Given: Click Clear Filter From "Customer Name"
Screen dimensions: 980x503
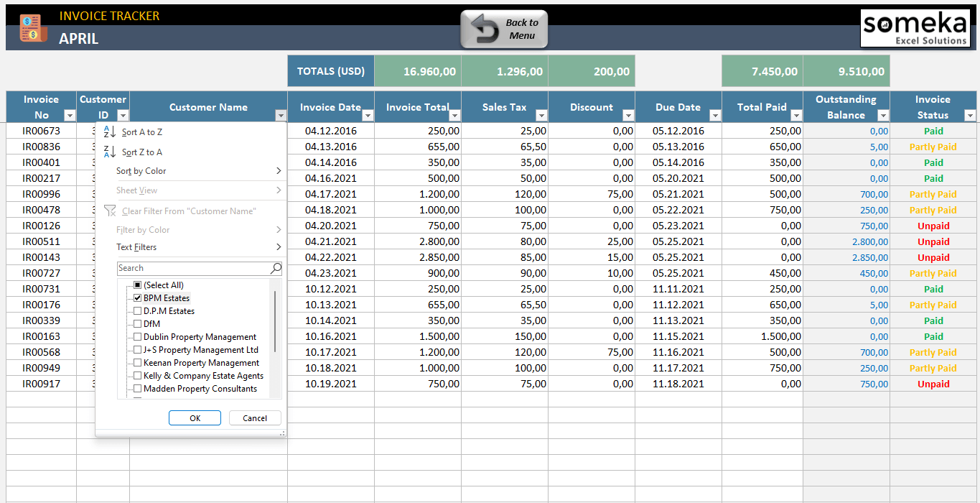Looking at the screenshot, I should [191, 211].
